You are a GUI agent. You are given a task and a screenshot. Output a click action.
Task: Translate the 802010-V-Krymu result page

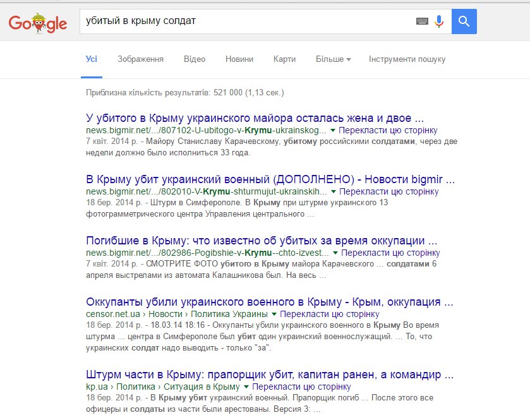(x=389, y=191)
